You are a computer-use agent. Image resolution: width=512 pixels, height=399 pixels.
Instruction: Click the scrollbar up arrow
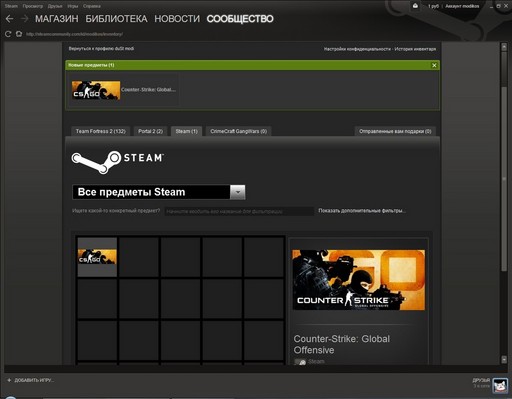tap(504, 47)
